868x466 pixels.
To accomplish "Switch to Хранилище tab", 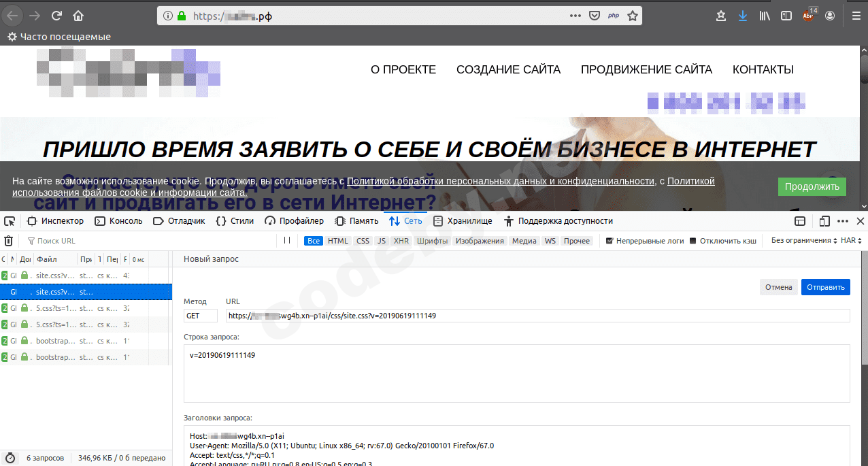I will (463, 221).
